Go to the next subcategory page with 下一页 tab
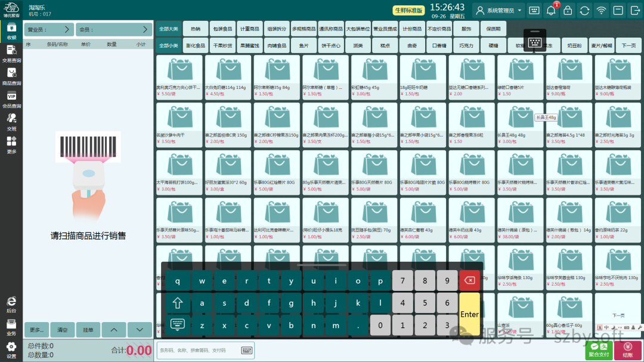 click(628, 45)
